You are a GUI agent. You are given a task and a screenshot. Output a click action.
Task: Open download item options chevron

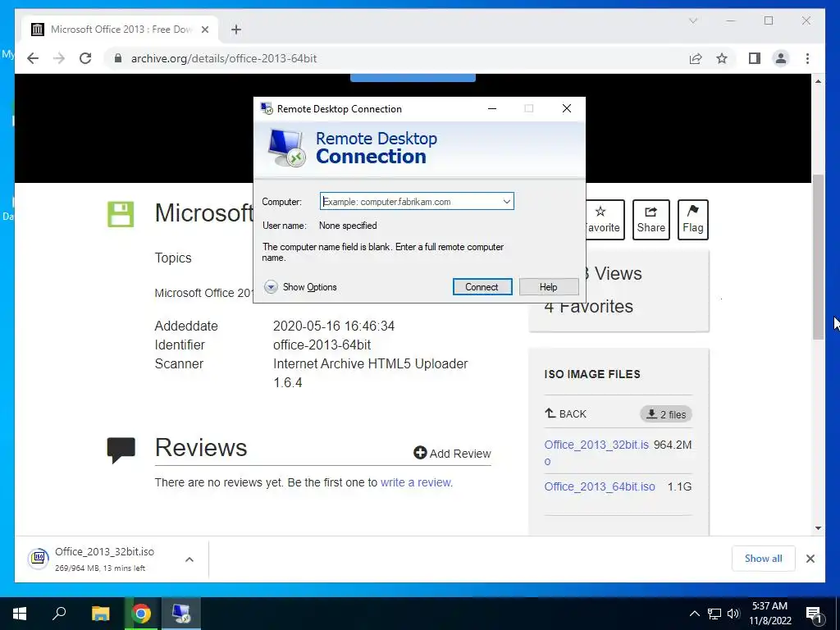click(189, 559)
